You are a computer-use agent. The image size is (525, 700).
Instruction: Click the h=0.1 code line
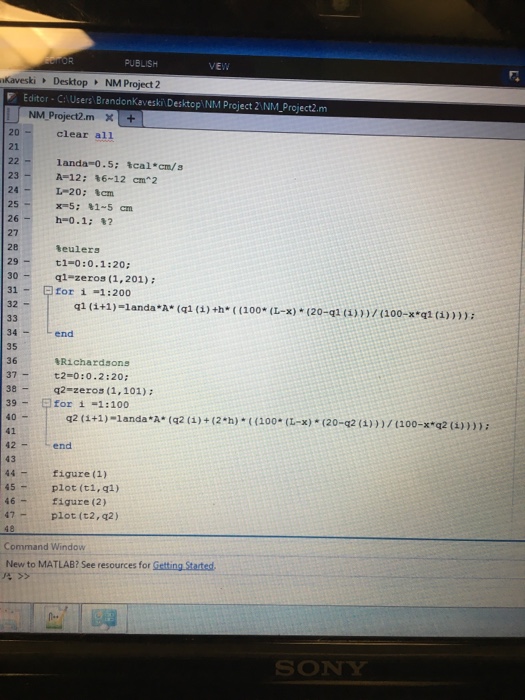[84, 221]
